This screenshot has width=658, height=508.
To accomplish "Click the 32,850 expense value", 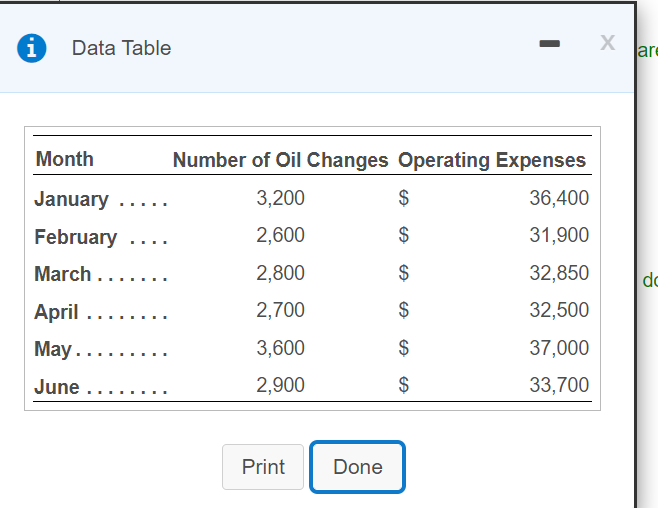I will tap(559, 273).
